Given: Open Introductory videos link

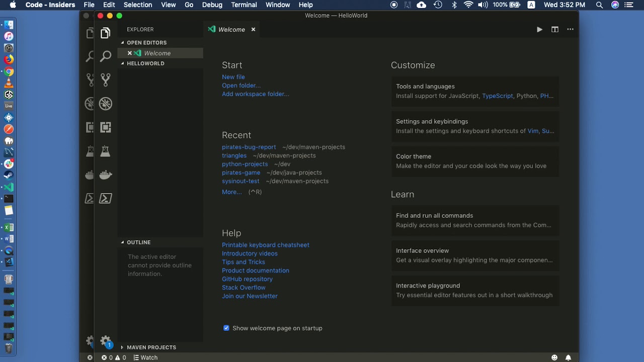Looking at the screenshot, I should click(x=250, y=254).
